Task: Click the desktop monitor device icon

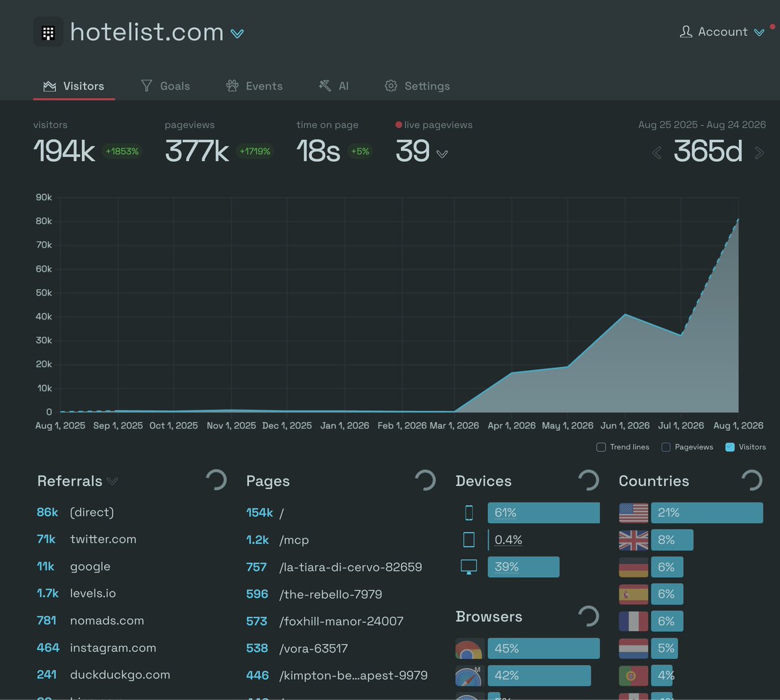Action: click(x=469, y=567)
